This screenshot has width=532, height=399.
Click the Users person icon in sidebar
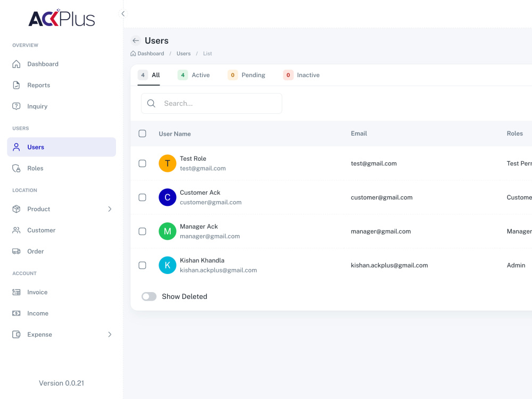(16, 147)
